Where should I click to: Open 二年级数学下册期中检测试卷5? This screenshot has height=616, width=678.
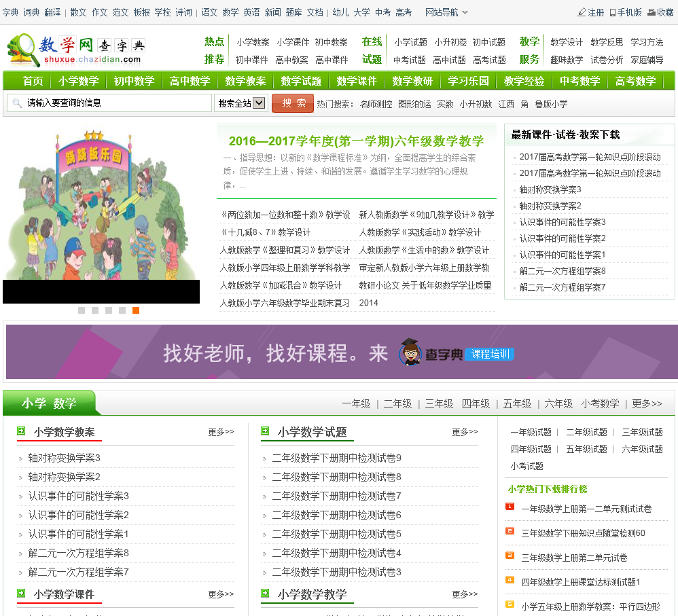point(336,534)
